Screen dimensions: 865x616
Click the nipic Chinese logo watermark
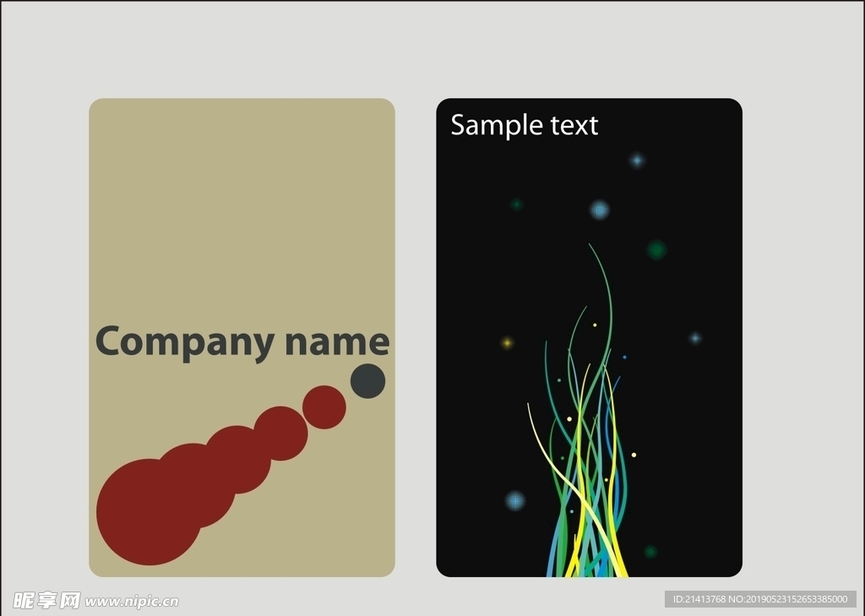click(x=46, y=600)
